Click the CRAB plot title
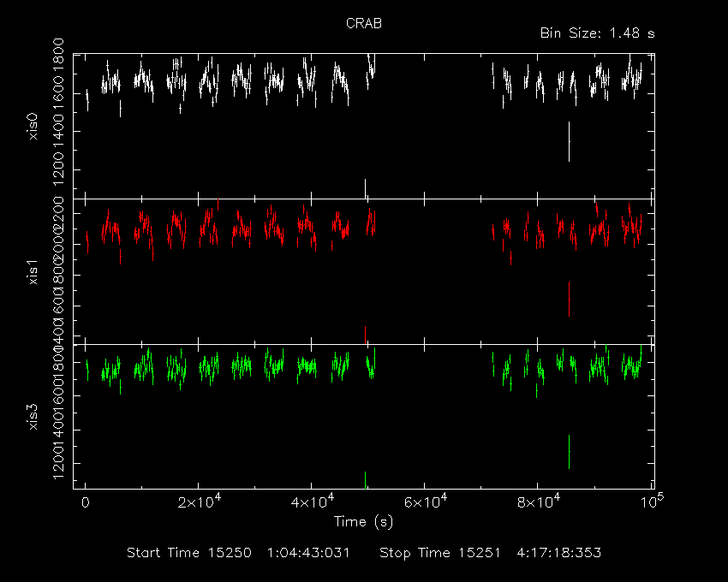This screenshot has height=582, width=728. click(x=364, y=23)
